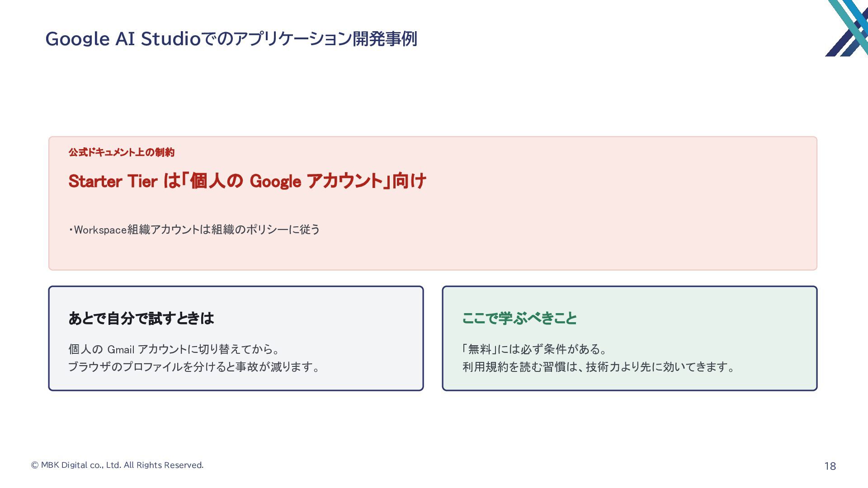Click the page number 18
This screenshot has width=868, height=488.
830,466
